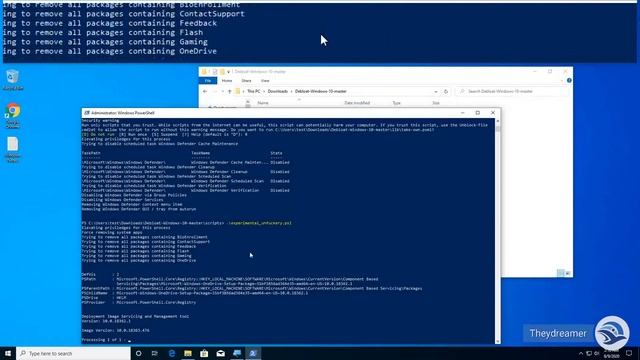The height and width of the screenshot is (360, 640).
Task: Open the taskbar clock and date
Action: (611, 353)
